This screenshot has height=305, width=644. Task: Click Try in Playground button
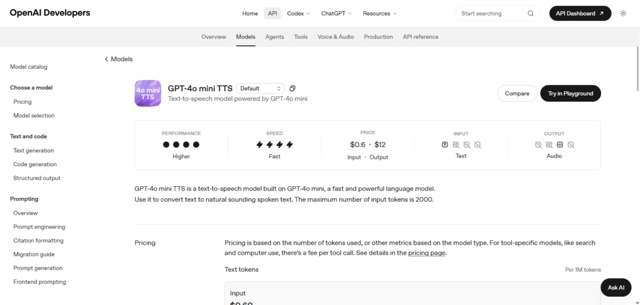(x=570, y=94)
